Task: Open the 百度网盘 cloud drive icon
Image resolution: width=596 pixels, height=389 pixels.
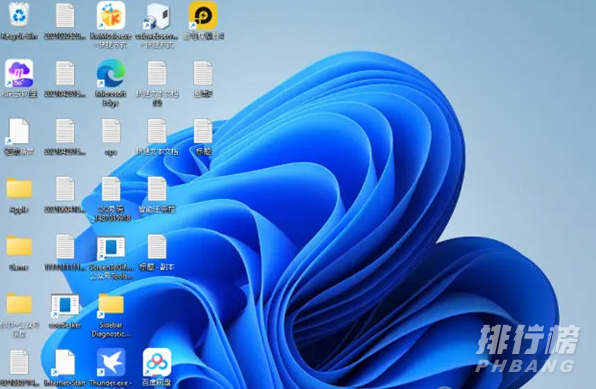Action: [157, 362]
